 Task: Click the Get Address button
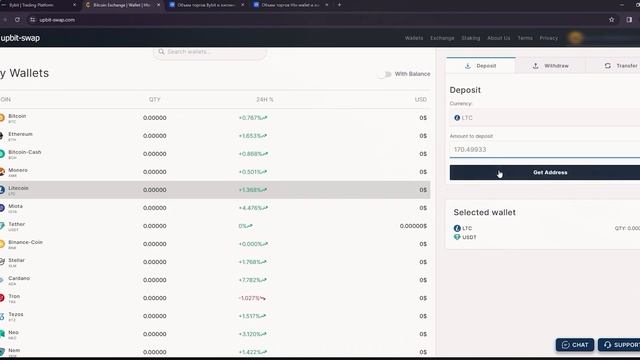[x=545, y=173]
